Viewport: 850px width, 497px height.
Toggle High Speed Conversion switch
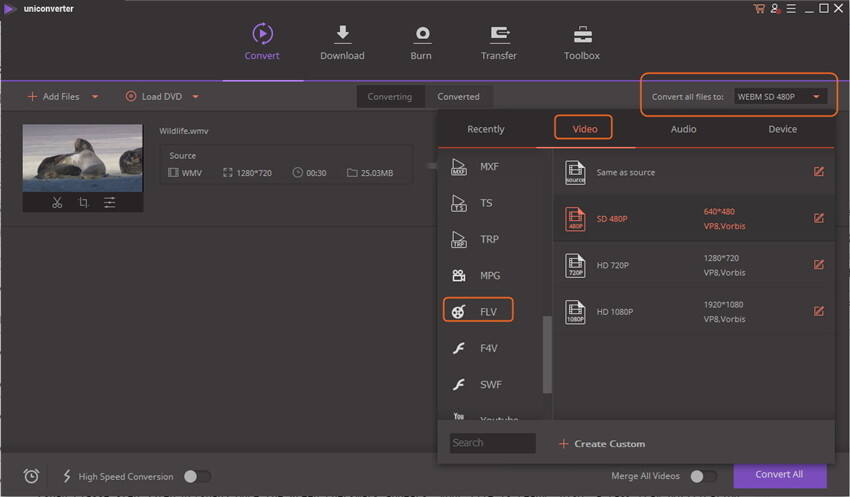click(197, 476)
